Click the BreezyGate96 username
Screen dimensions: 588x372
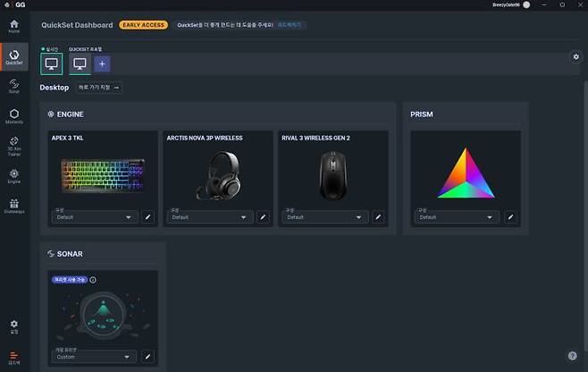click(506, 4)
